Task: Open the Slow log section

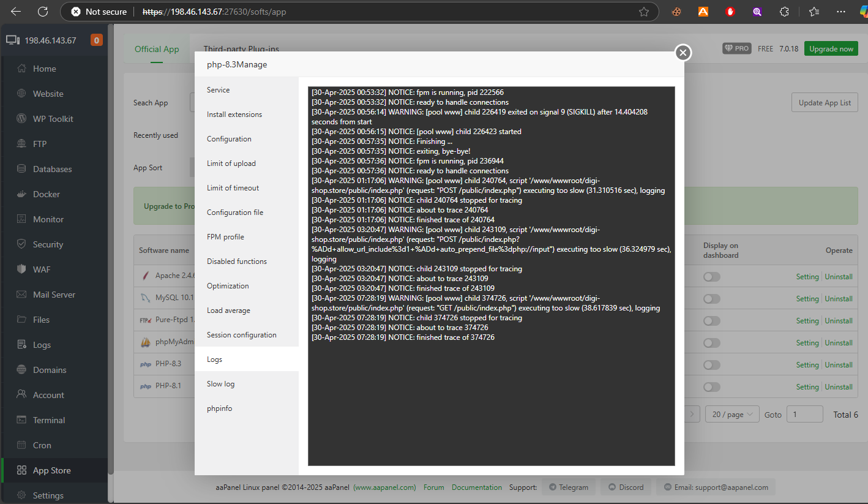Action: coord(220,384)
